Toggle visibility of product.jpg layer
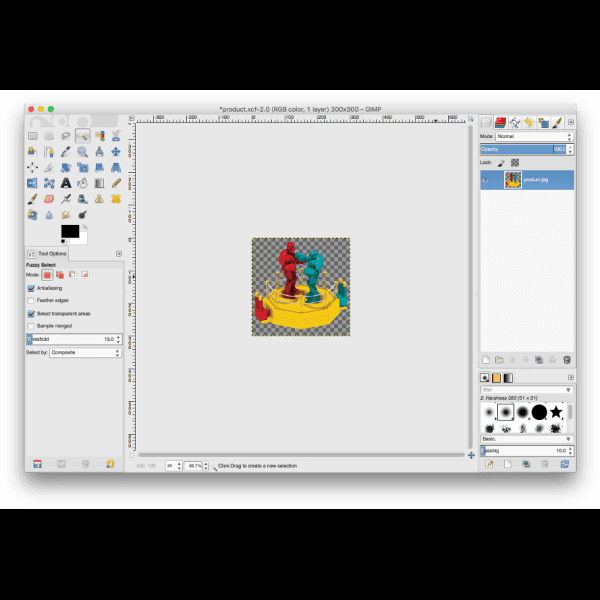Viewport: 600px width, 600px height. (x=487, y=180)
